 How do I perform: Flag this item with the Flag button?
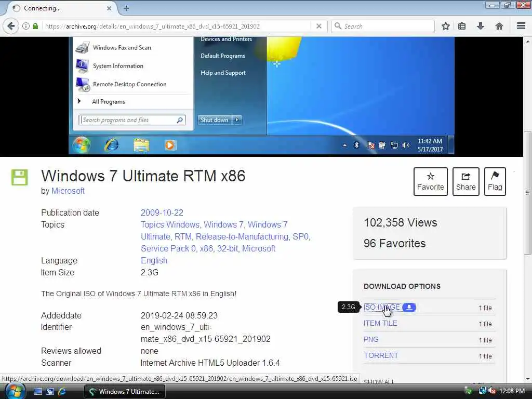[495, 181]
